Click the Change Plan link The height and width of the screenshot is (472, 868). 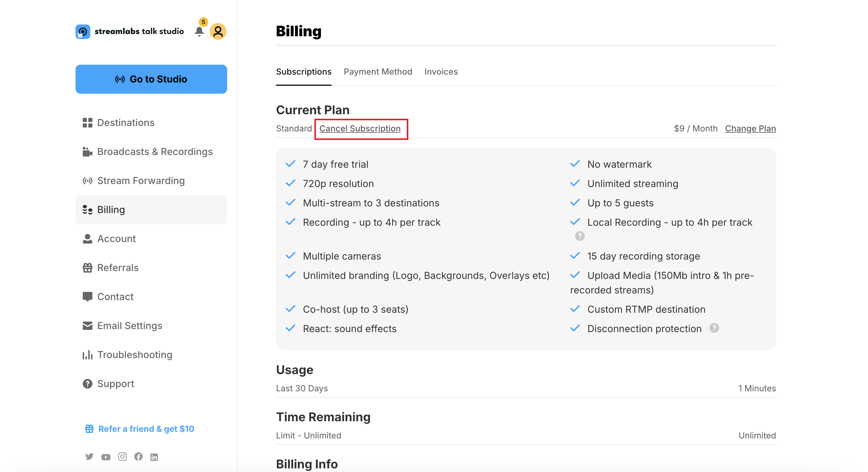coord(750,128)
